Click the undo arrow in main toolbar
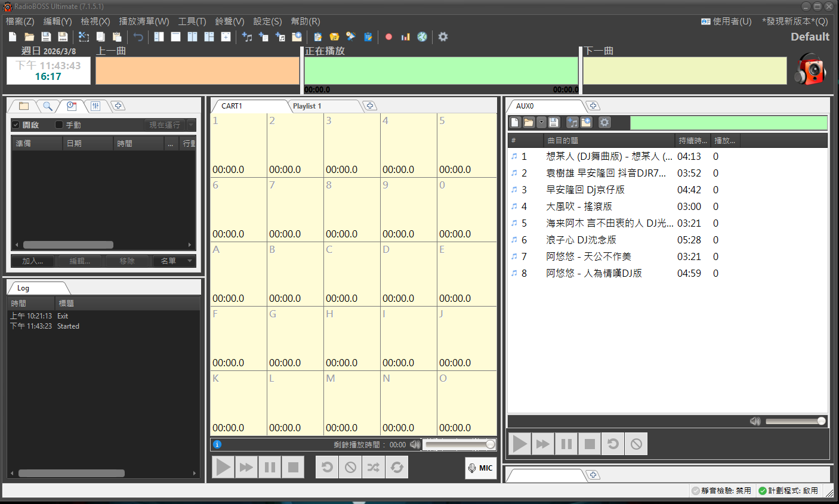 pyautogui.click(x=138, y=37)
